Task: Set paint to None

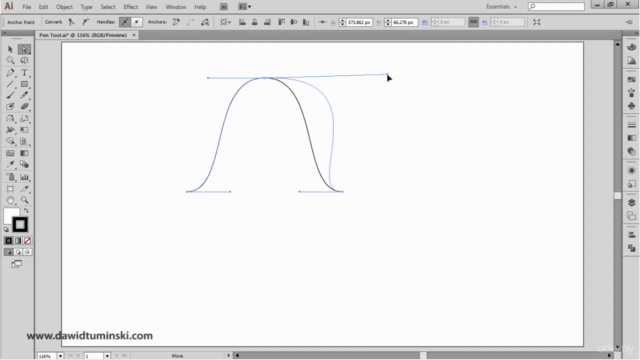Action: coord(27,241)
